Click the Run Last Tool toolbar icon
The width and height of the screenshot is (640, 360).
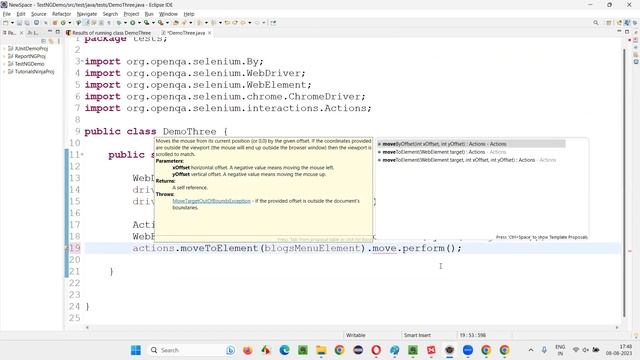[x=161, y=23]
